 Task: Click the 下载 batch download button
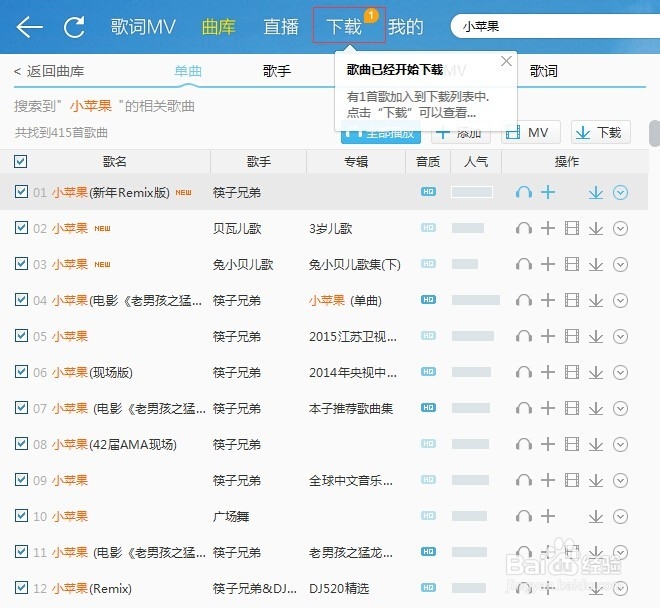coord(601,133)
